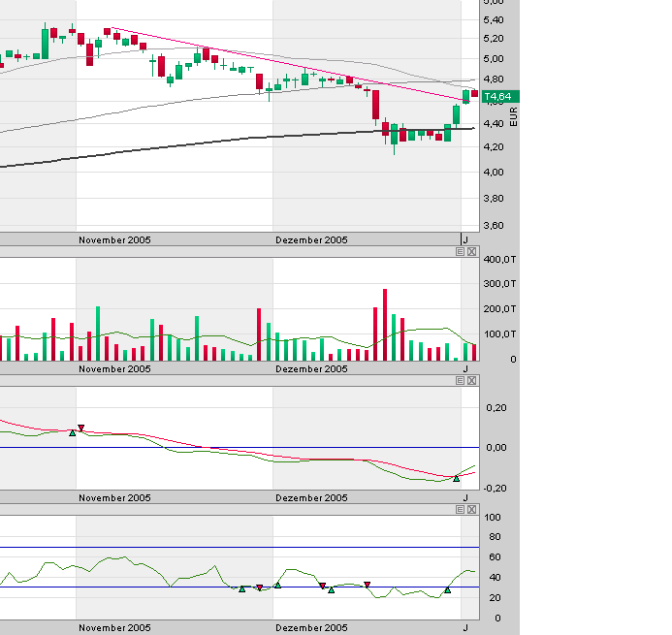Click the tallest red volume bar
The width and height of the screenshot is (672, 635).
pyautogui.click(x=385, y=325)
